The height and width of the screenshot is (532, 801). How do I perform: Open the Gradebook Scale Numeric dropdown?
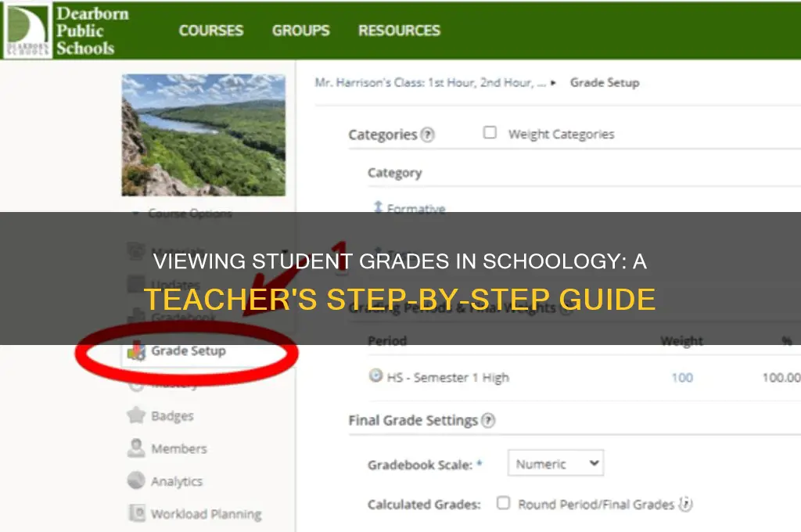pyautogui.click(x=556, y=463)
